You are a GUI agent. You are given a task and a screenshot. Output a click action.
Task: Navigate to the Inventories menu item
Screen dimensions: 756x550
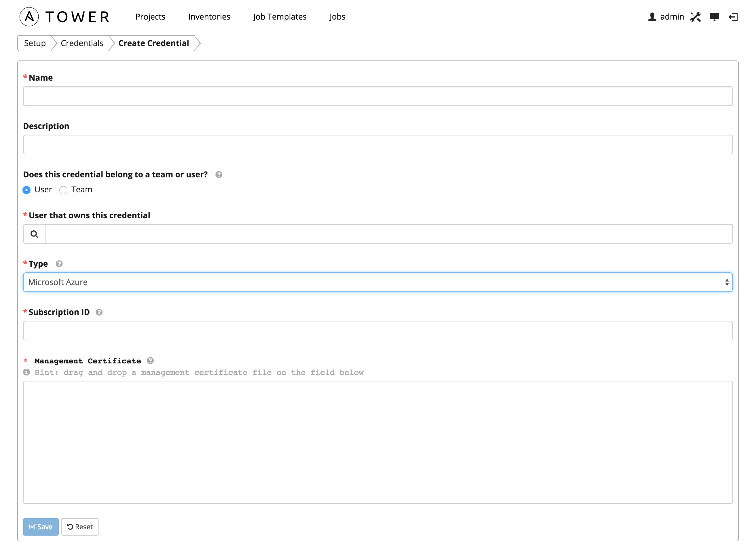tap(209, 16)
